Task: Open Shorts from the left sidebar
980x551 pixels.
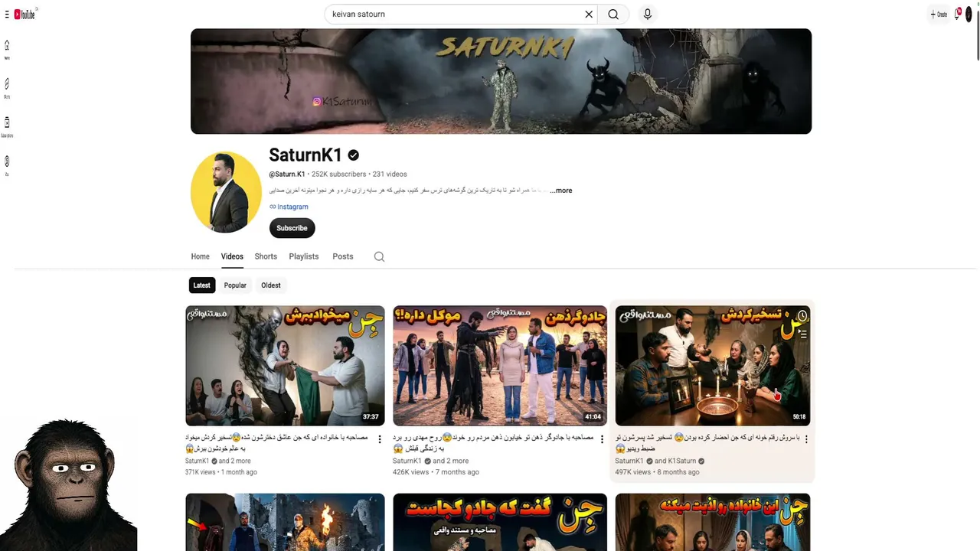Action: coord(7,88)
